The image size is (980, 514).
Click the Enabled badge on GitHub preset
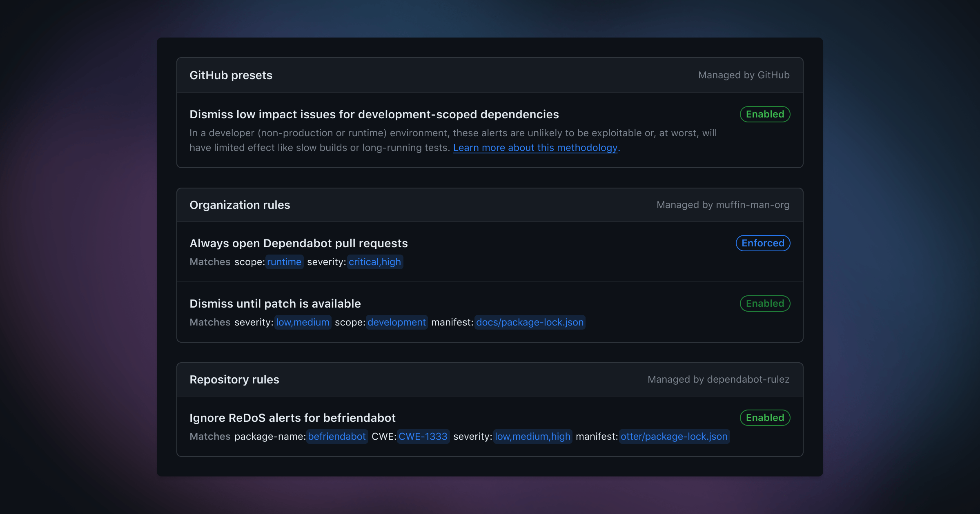pos(765,114)
